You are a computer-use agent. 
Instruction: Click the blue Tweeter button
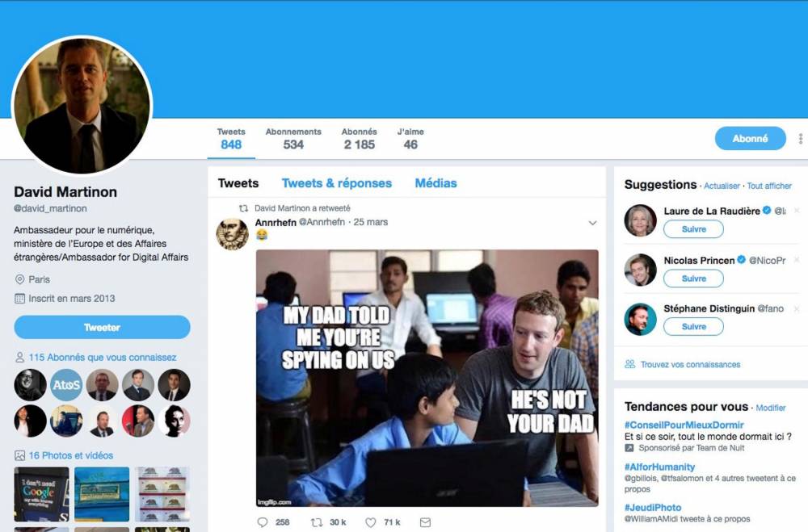[x=102, y=327]
